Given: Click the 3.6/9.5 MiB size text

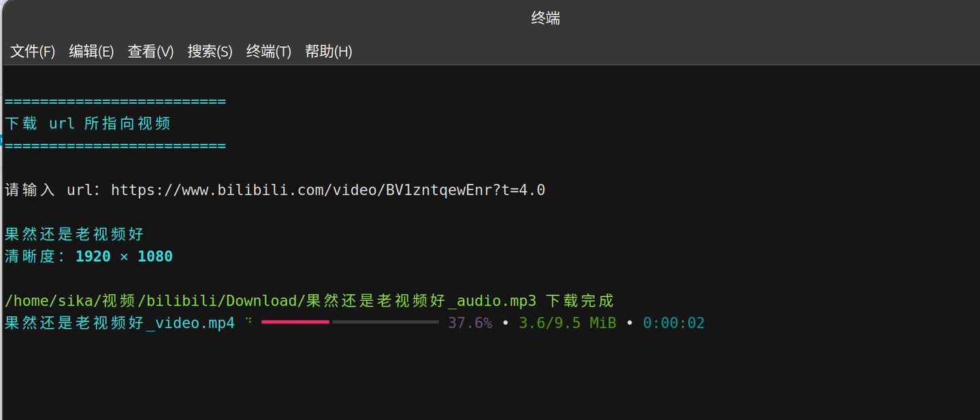Looking at the screenshot, I should [x=567, y=323].
